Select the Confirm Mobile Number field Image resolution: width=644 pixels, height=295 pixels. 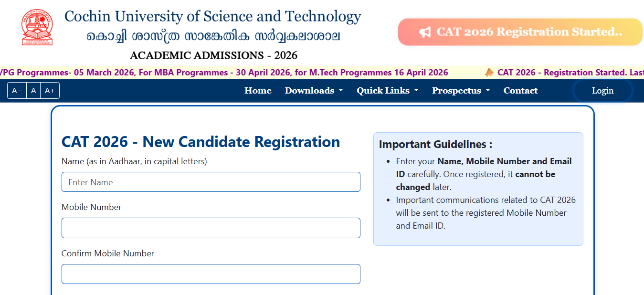211,274
